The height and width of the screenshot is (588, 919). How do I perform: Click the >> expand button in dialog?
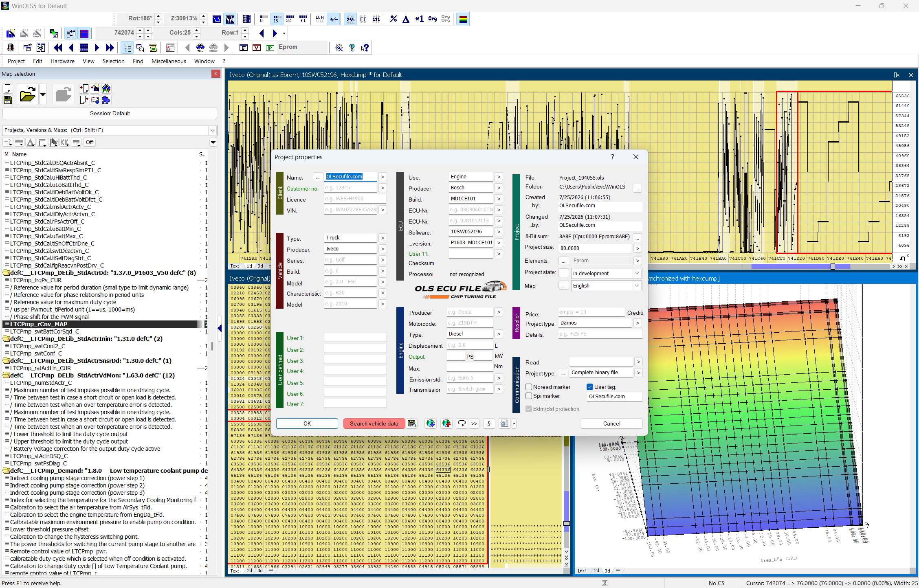pyautogui.click(x=474, y=423)
